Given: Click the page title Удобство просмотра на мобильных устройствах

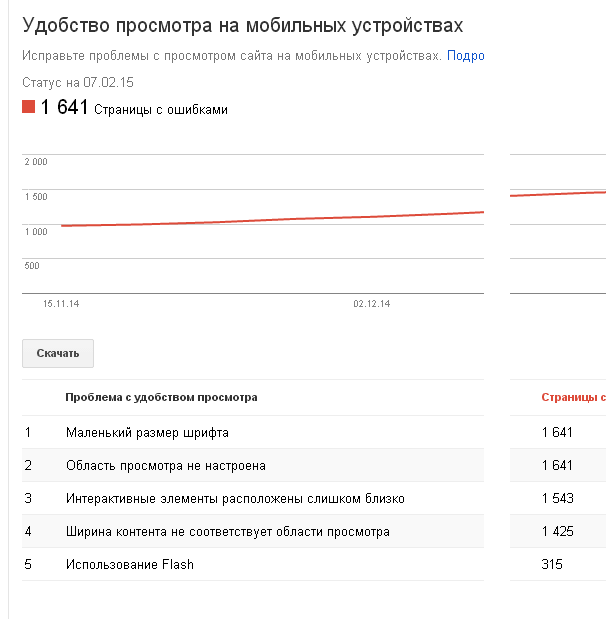Looking at the screenshot, I should point(242,26).
